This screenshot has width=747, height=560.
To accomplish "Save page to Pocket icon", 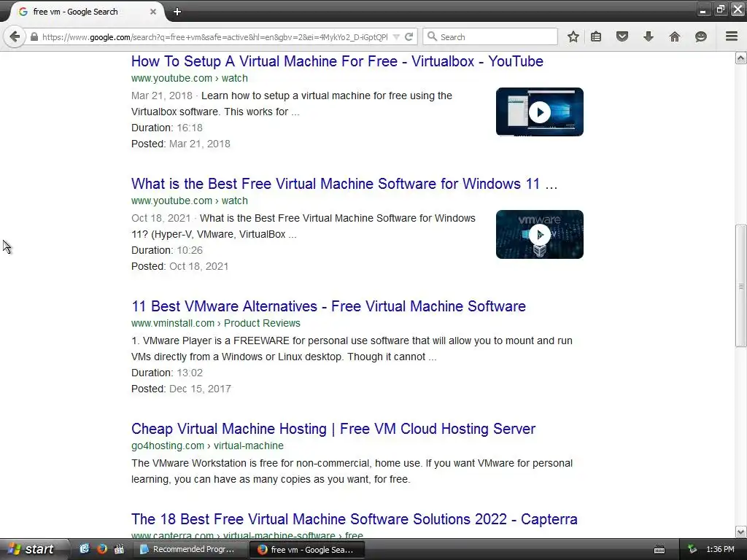I will [x=622, y=36].
